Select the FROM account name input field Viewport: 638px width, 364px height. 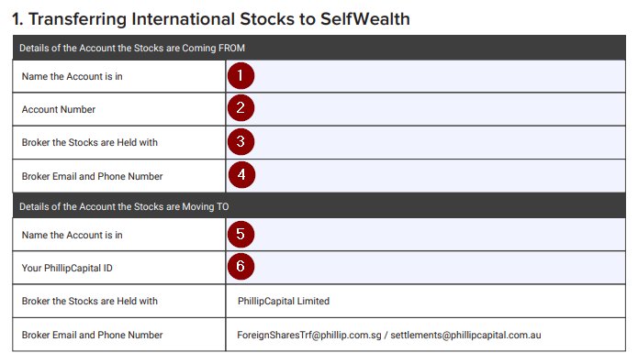tap(426, 76)
